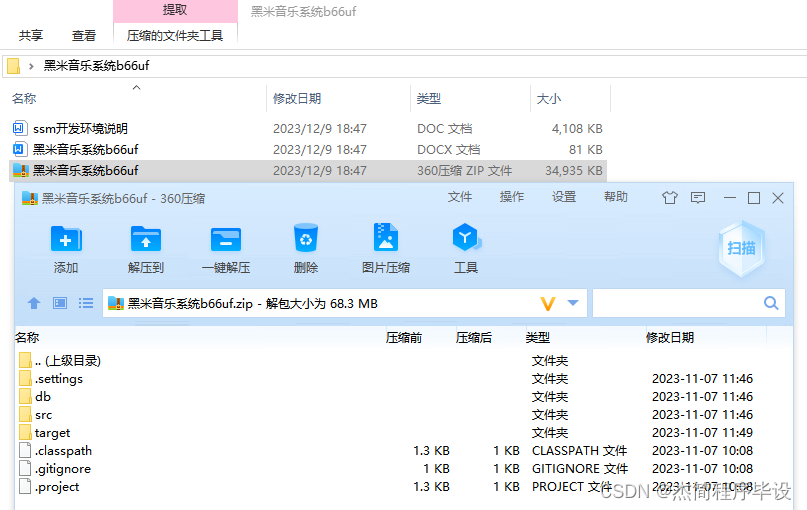Click the orange V icon in path bar
Screen dimensions: 807x510
[548, 304]
